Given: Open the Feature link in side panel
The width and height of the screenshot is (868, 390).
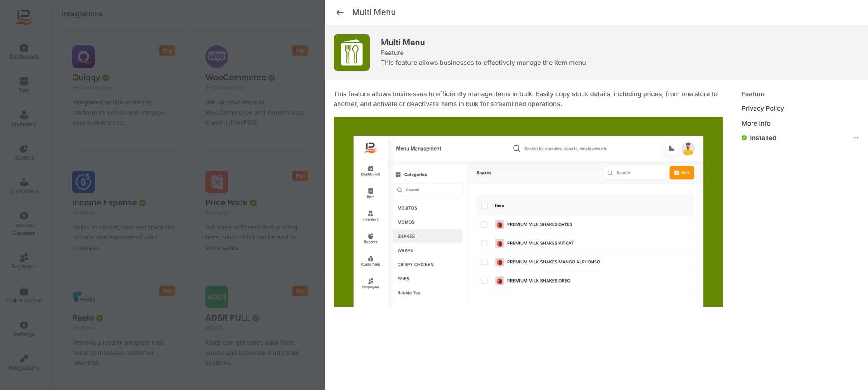Looking at the screenshot, I should coord(753,94).
